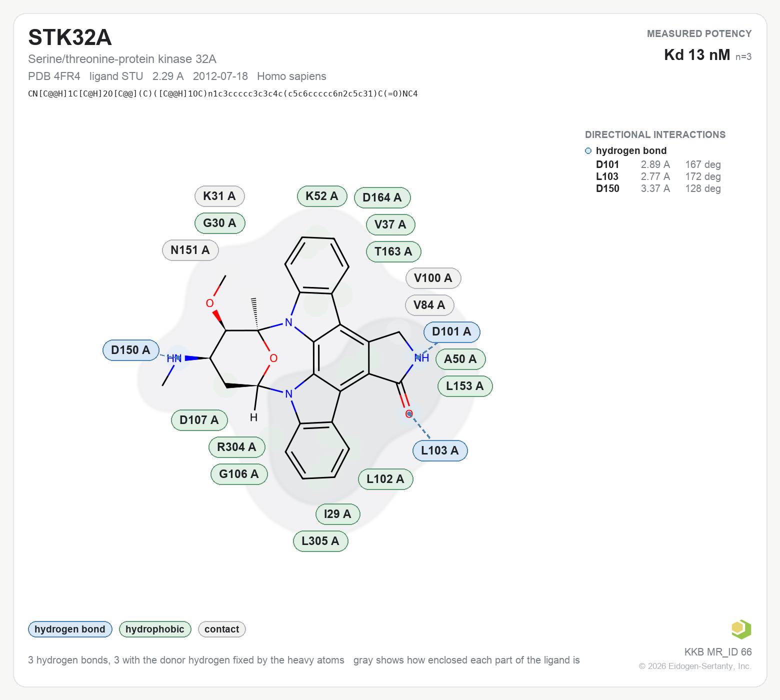This screenshot has width=780, height=700.
Task: Pick the G106 A residue tag
Action: click(239, 474)
